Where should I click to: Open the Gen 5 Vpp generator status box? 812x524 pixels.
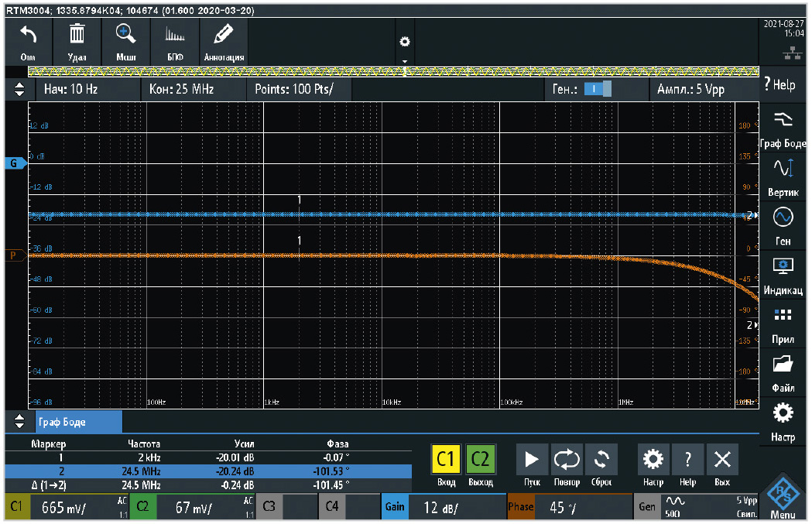696,507
